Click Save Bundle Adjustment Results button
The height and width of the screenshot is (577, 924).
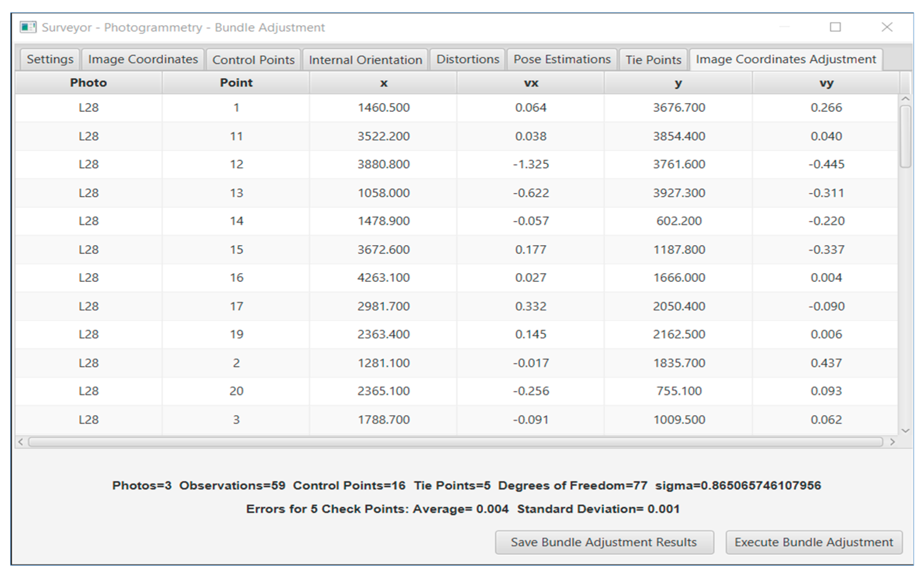point(604,542)
